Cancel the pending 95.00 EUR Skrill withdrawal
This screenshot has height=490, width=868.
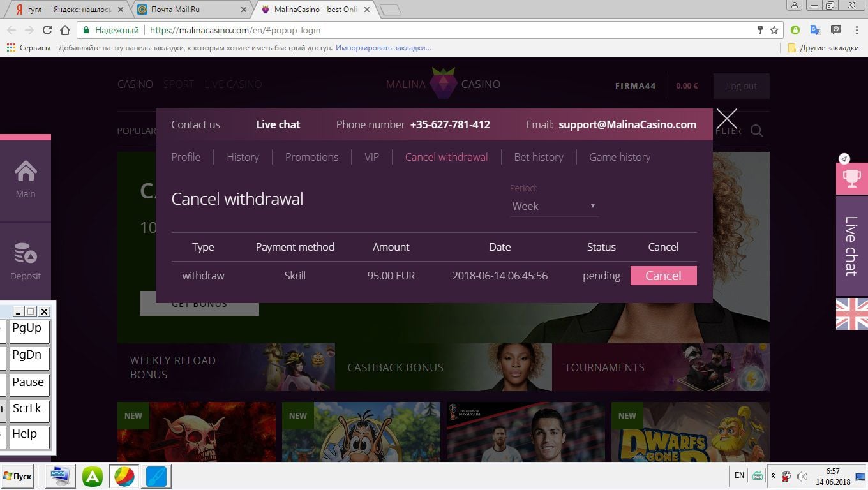pyautogui.click(x=663, y=276)
